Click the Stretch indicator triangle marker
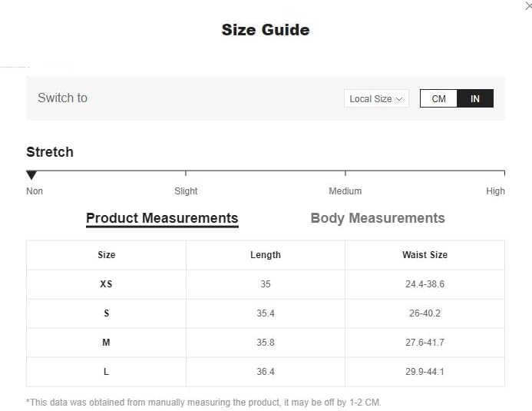 coord(31,175)
